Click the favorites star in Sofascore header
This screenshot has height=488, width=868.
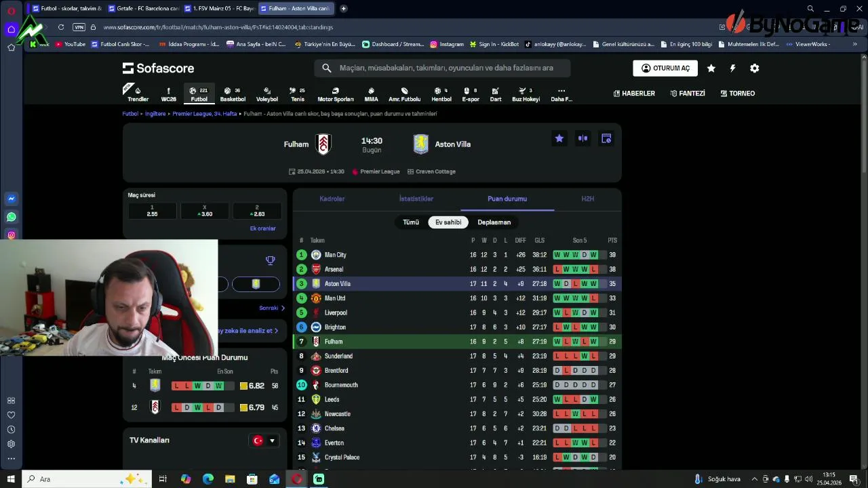[711, 68]
